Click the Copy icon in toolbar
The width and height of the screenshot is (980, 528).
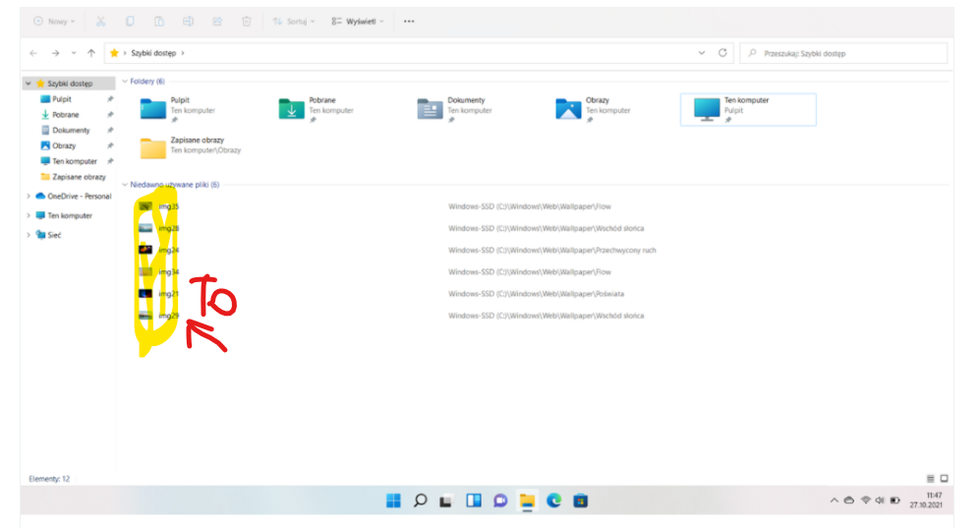pyautogui.click(x=130, y=21)
